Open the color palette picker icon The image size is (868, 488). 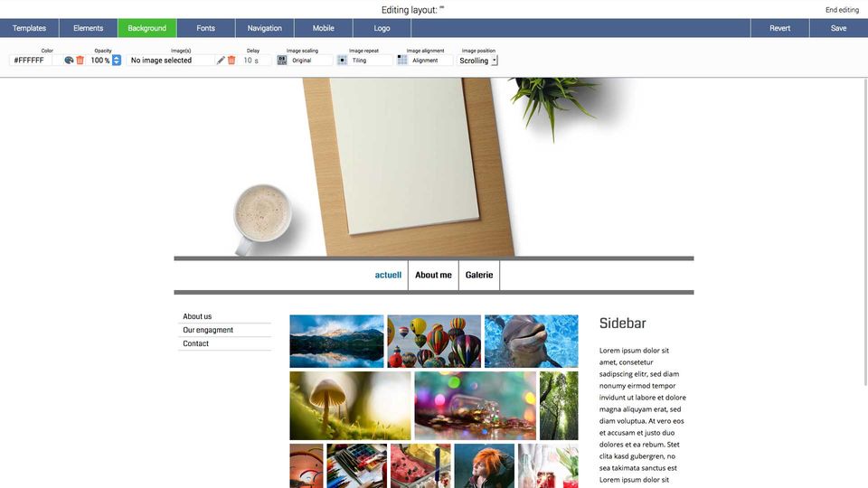tap(69, 61)
